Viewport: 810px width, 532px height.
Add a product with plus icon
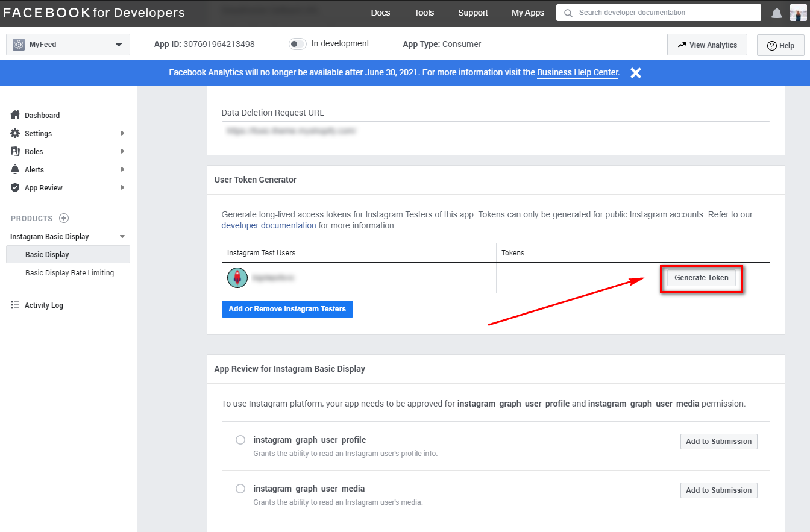point(64,218)
